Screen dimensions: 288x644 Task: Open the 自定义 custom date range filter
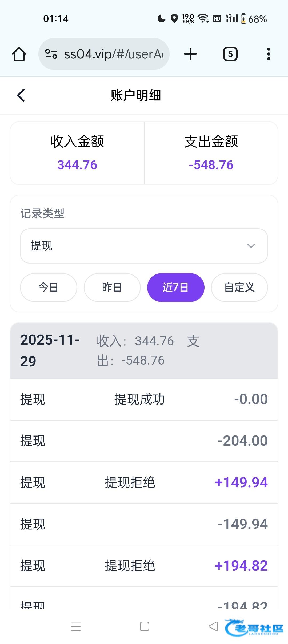239,288
